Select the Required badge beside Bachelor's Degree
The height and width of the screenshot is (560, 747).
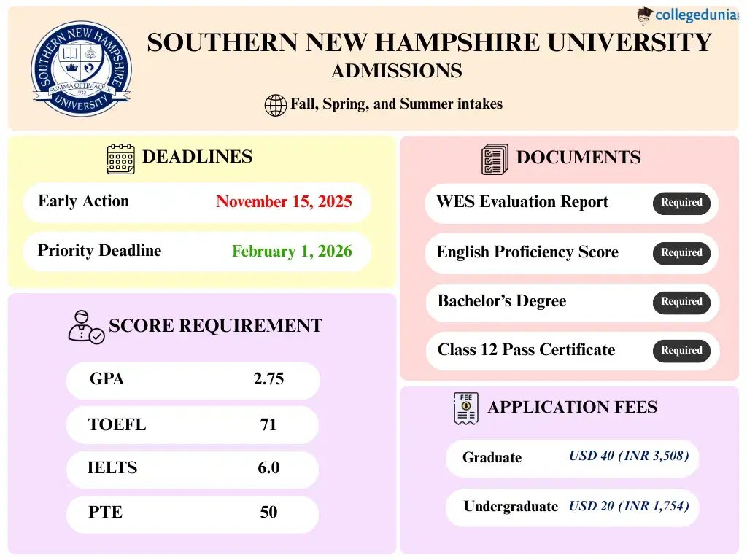[x=681, y=302]
